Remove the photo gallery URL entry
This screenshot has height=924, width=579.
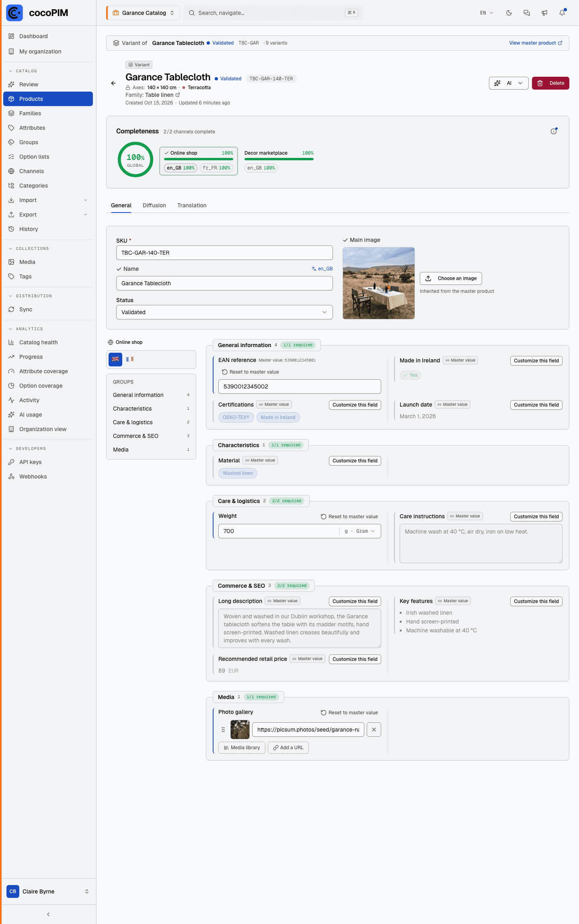374,730
